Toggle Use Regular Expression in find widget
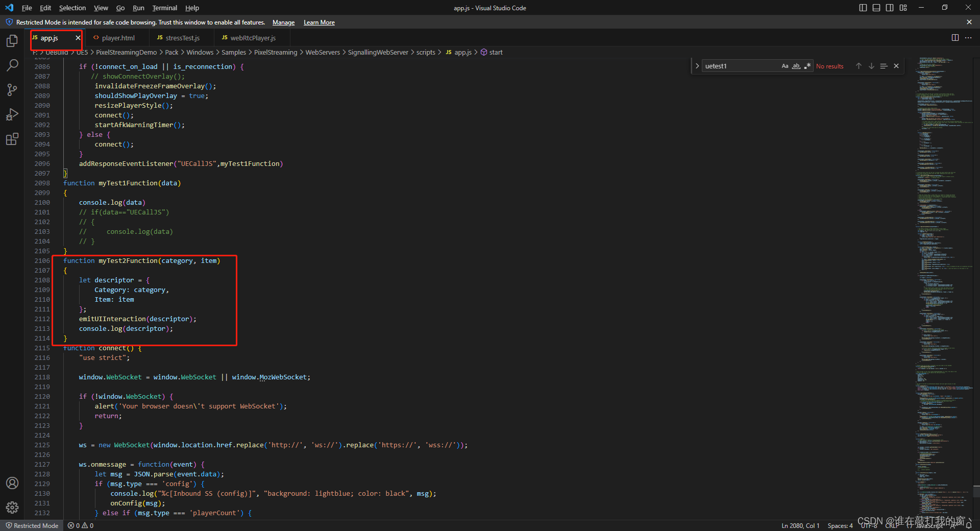 click(807, 66)
